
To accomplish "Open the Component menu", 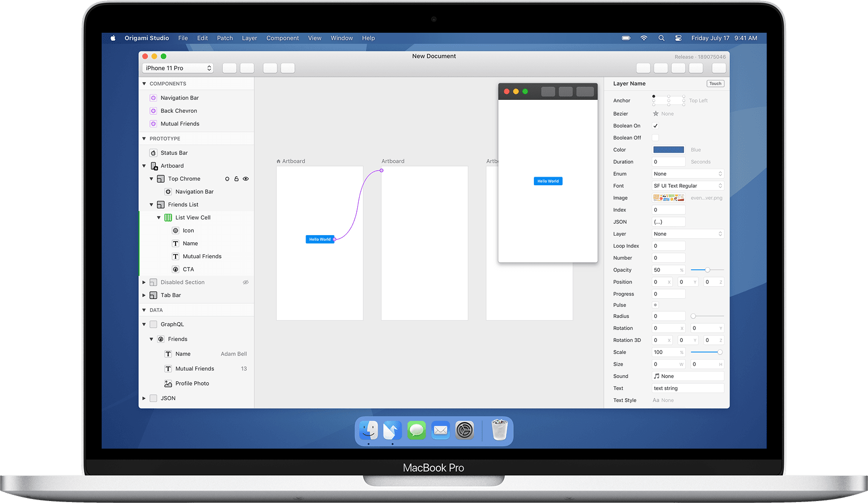I will pos(283,38).
